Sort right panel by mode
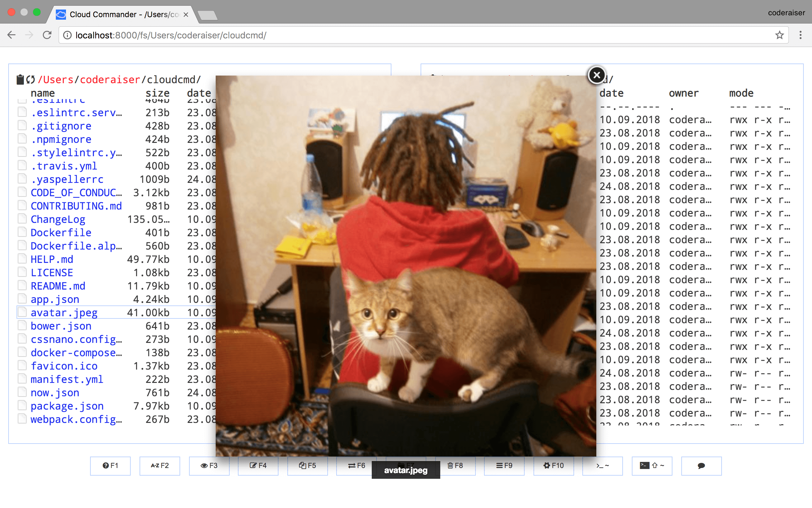 [741, 93]
